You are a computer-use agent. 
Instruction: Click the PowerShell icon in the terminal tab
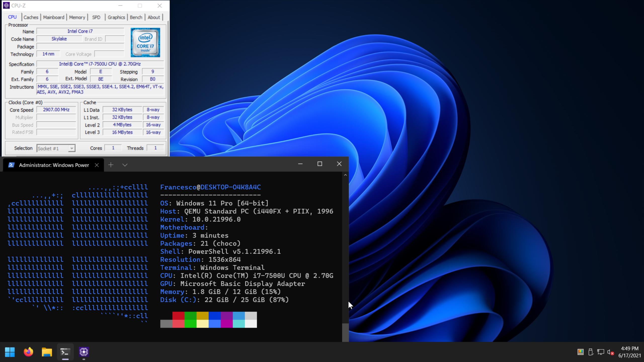pos(11,165)
